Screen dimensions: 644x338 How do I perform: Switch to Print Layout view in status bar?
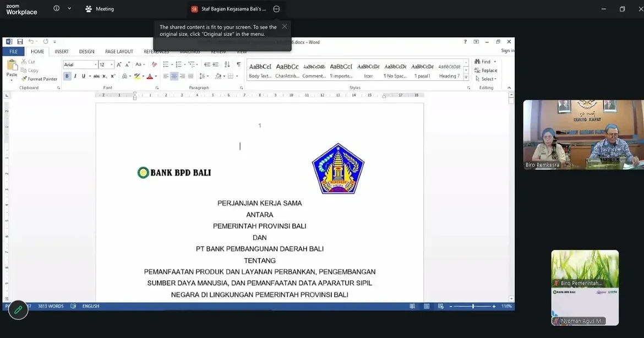(427, 307)
